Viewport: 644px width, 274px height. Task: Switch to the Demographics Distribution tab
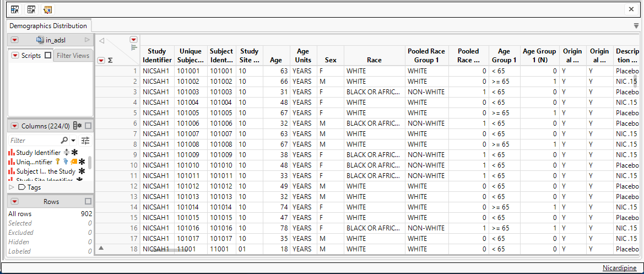click(x=48, y=26)
